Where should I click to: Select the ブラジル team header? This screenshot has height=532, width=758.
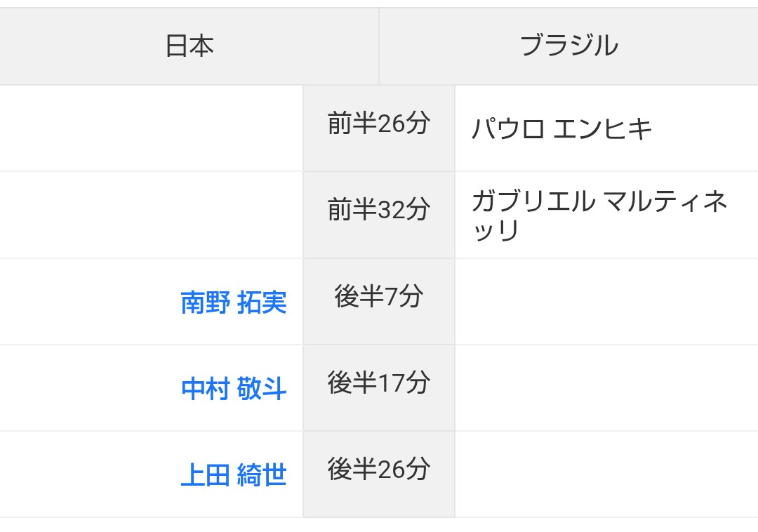[569, 46]
